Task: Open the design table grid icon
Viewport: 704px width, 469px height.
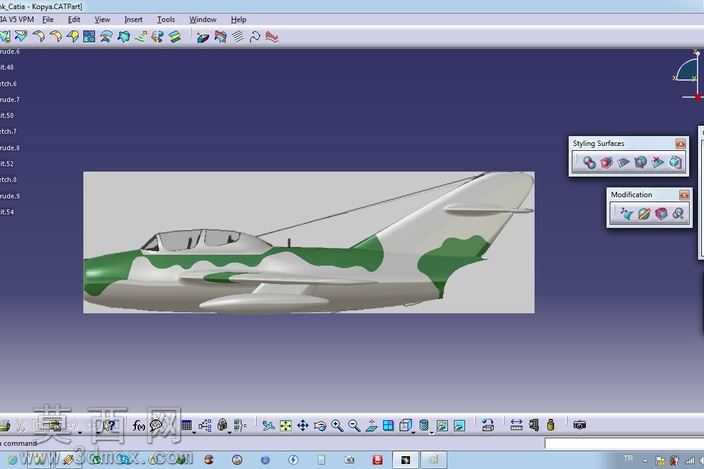Action: 186,425
